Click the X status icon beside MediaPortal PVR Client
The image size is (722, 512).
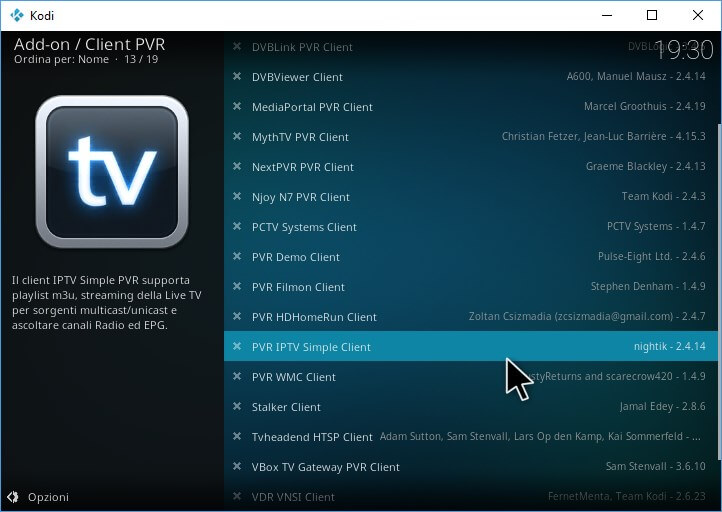point(237,106)
